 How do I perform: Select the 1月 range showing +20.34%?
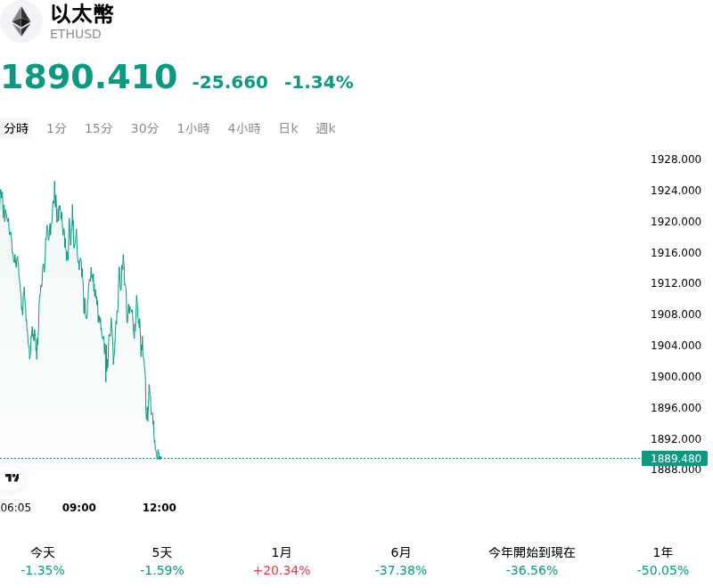(x=282, y=561)
